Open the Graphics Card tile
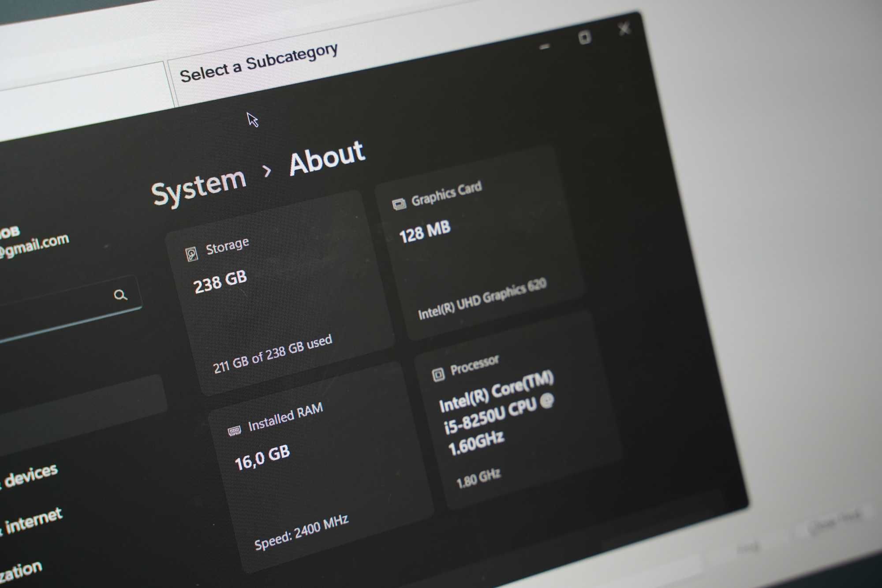This screenshot has width=882, height=588. coord(480,243)
